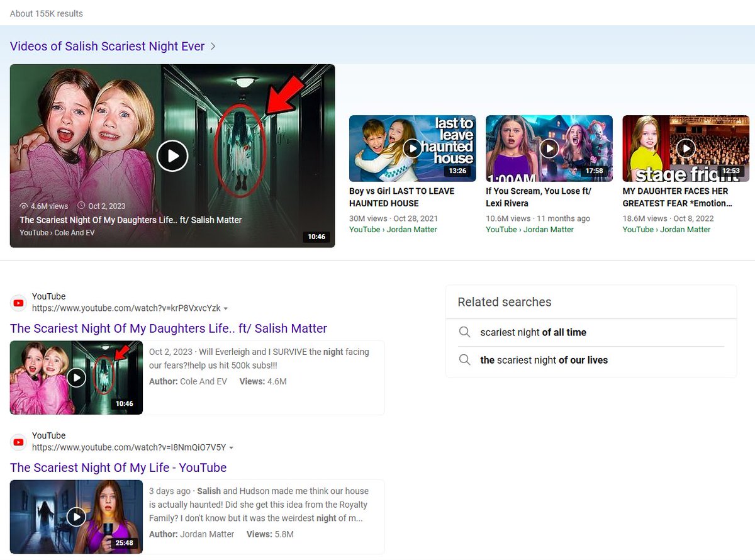Viewport: 755px width, 560px height.
Task: Play The Scariest Night Of My Life result thumbnail
Action: point(76,517)
